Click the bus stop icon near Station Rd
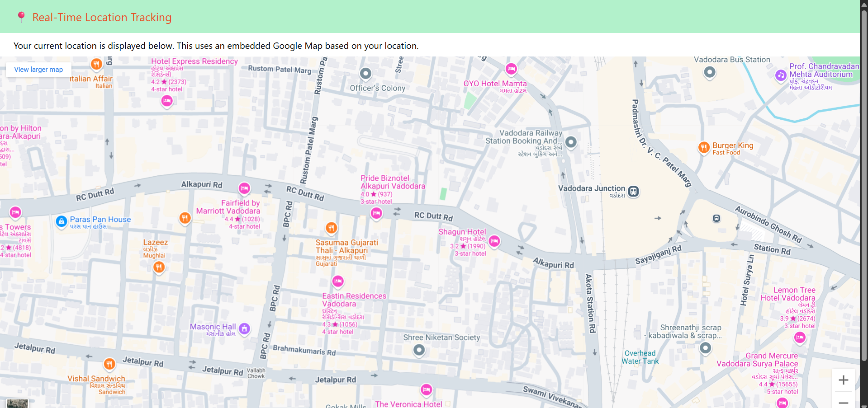The height and width of the screenshot is (408, 868). tap(716, 218)
